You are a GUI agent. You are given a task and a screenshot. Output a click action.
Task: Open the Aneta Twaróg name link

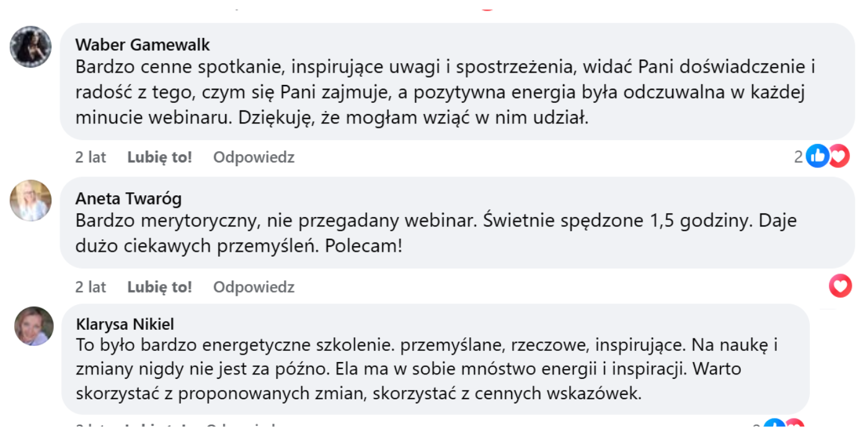point(128,198)
